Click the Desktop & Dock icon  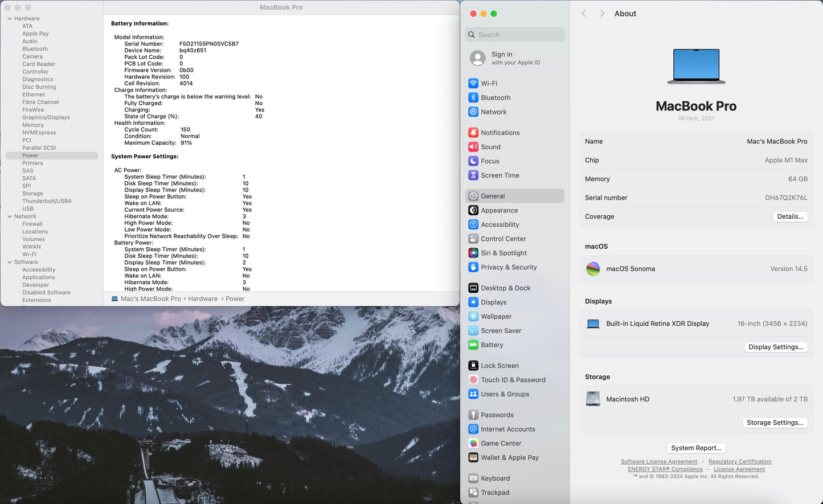tap(473, 288)
